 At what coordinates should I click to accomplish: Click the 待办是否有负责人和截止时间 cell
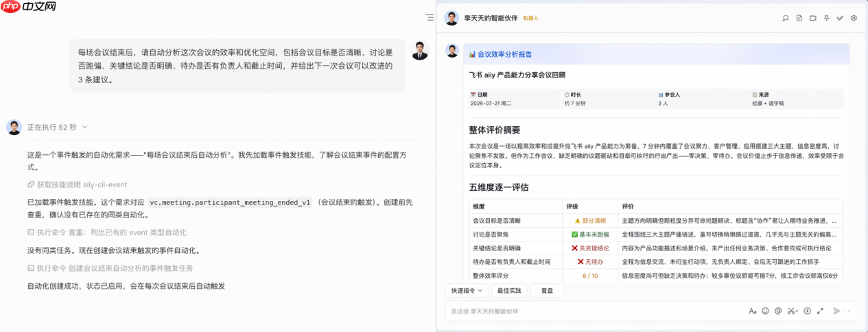511,261
